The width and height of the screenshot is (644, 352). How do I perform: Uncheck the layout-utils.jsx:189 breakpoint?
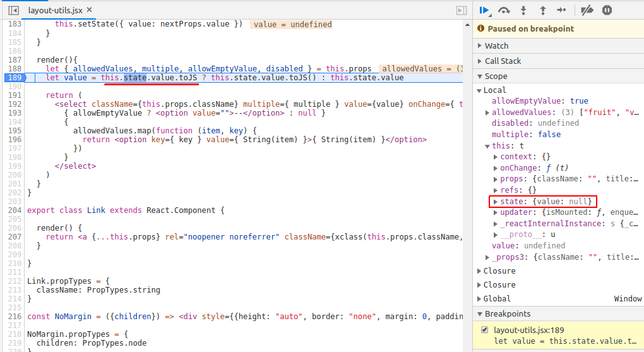click(x=485, y=330)
